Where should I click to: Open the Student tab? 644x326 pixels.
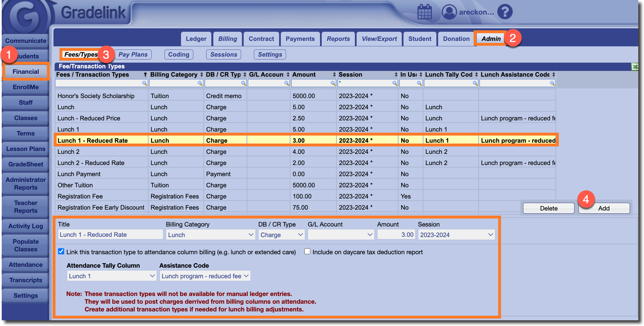[420, 39]
